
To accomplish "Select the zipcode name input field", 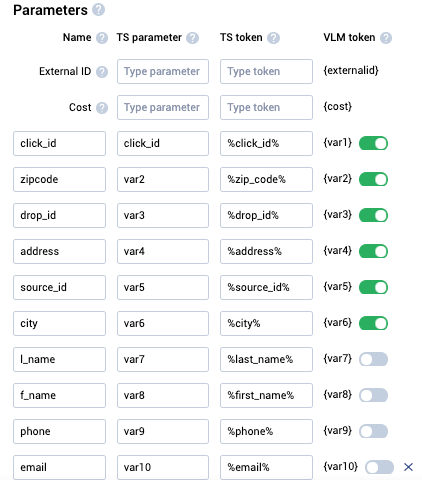I will pos(59,179).
